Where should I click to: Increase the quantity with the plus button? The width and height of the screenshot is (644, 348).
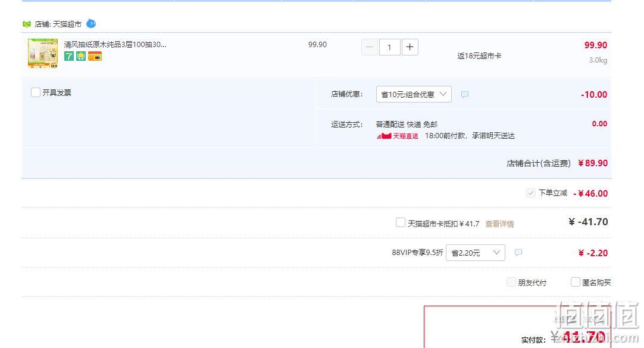pos(409,47)
